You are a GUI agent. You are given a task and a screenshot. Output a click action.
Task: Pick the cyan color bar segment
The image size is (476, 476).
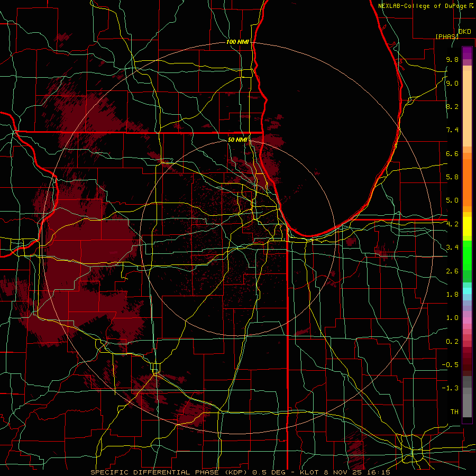(x=467, y=291)
